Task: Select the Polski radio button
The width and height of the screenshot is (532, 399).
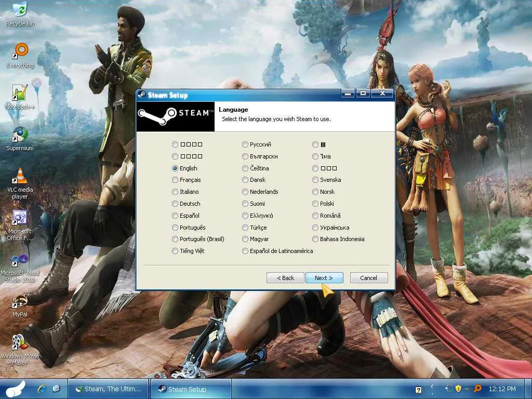Action: [x=323, y=204]
